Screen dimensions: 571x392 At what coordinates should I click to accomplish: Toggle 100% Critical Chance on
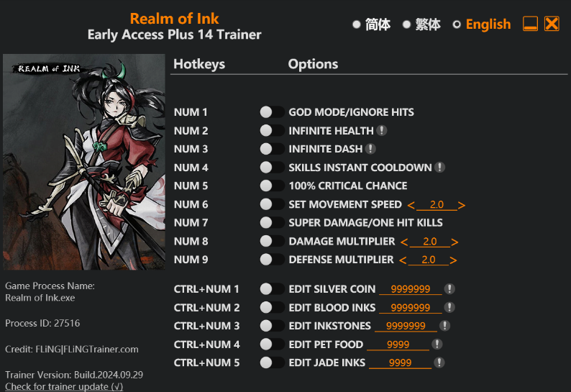click(272, 186)
